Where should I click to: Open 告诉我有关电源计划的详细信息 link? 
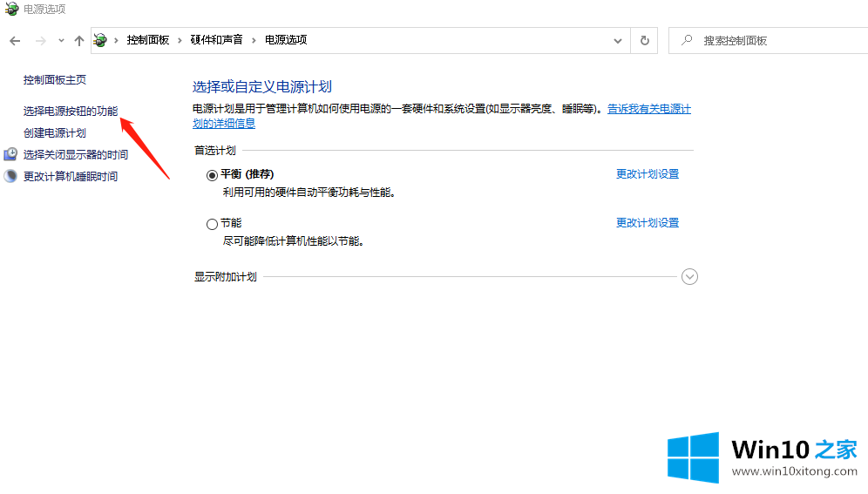tap(648, 109)
